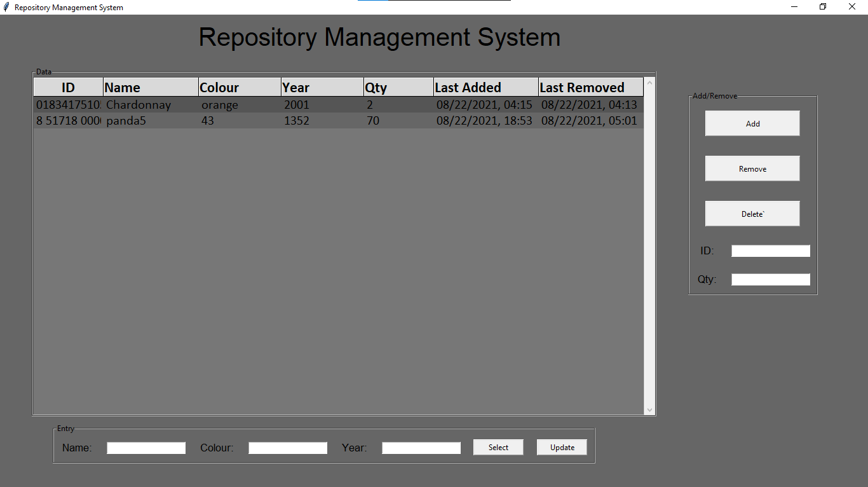The image size is (868, 487).
Task: Sort by the ID column header
Action: point(67,86)
